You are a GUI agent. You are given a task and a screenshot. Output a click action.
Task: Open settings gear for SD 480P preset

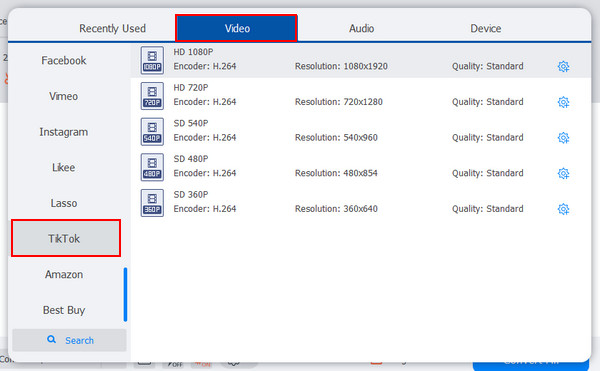click(563, 173)
